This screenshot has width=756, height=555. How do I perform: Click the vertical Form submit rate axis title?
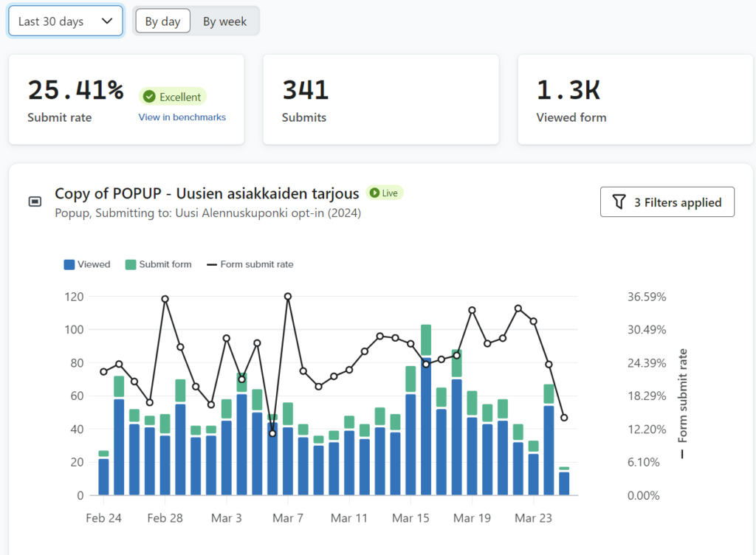(x=682, y=403)
